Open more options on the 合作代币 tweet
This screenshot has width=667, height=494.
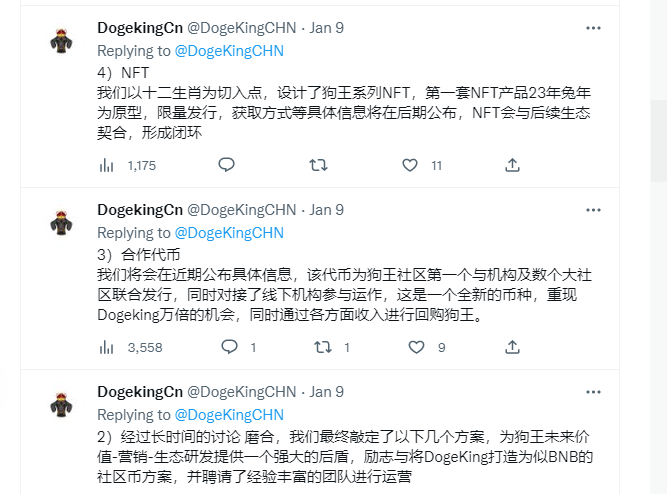tap(593, 209)
